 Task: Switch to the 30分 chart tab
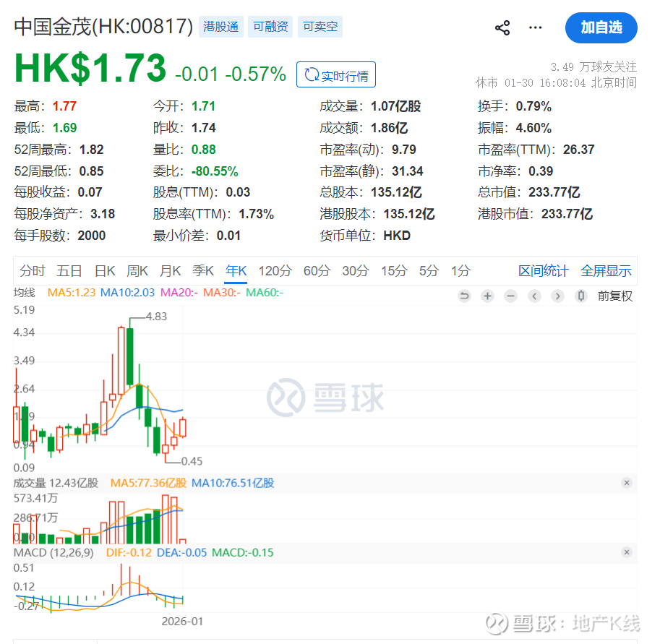pos(356,270)
